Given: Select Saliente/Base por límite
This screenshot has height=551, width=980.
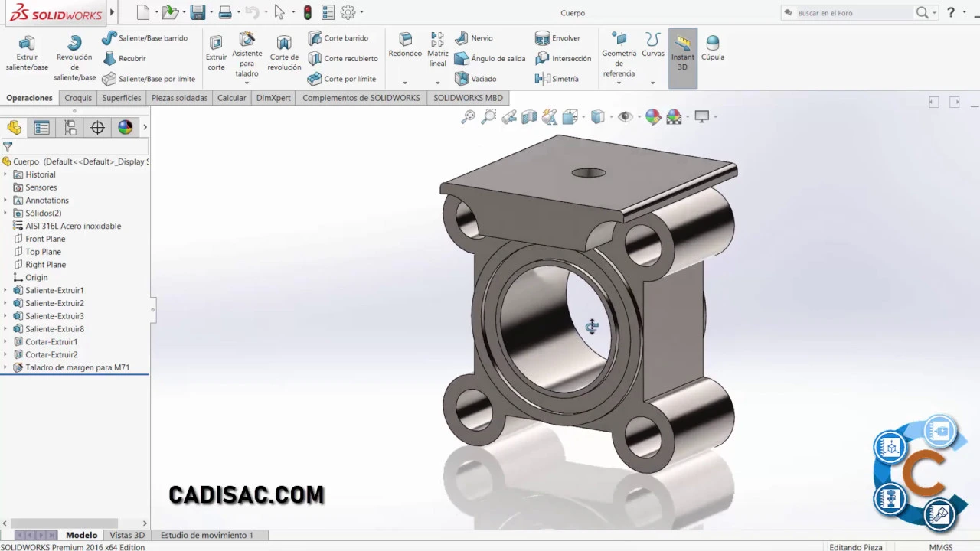Looking at the screenshot, I should (x=149, y=79).
